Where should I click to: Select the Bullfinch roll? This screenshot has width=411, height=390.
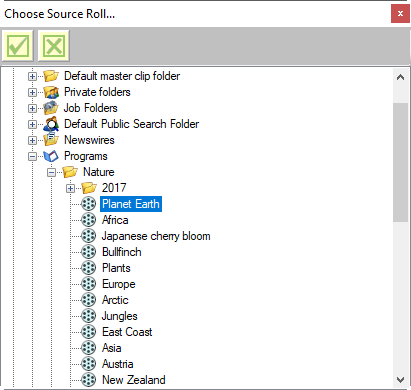(x=122, y=252)
